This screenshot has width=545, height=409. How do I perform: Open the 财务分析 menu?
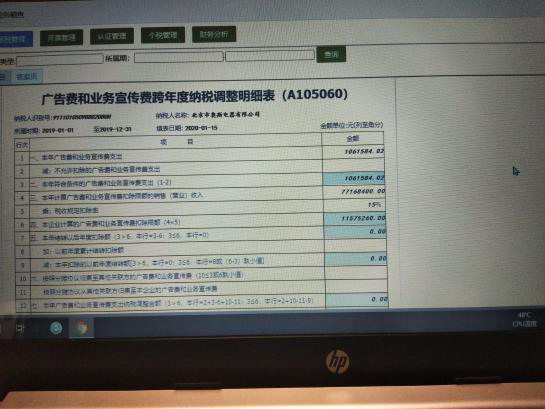pyautogui.click(x=214, y=34)
